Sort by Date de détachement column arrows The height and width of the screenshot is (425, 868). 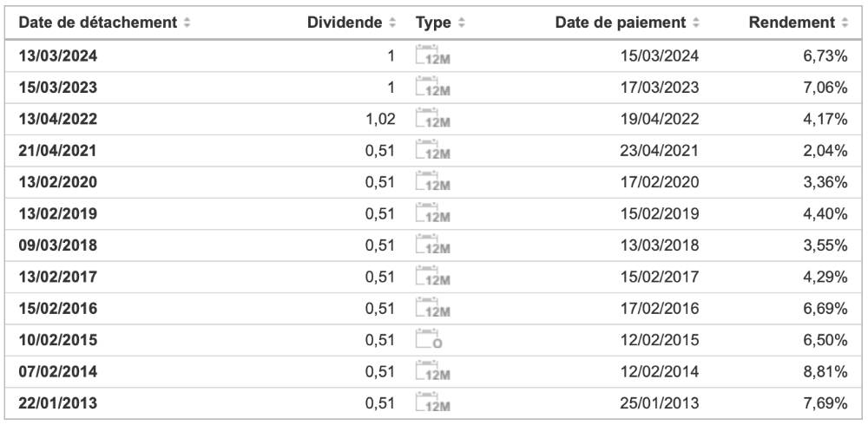(187, 22)
